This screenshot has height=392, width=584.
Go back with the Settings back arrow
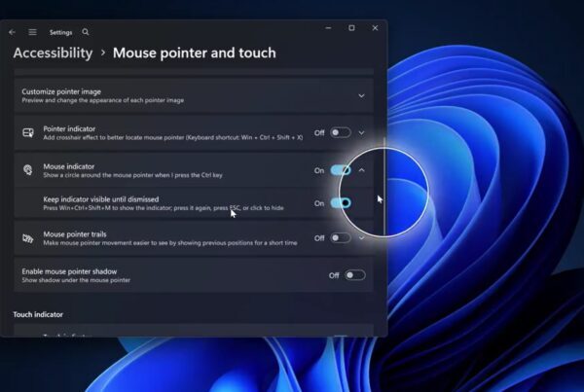click(x=12, y=32)
